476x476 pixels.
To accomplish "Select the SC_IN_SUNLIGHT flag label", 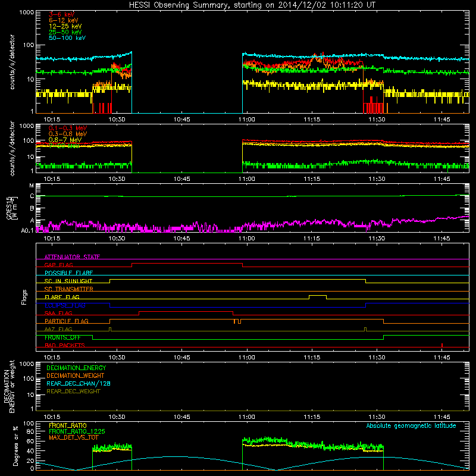I will click(68, 281).
